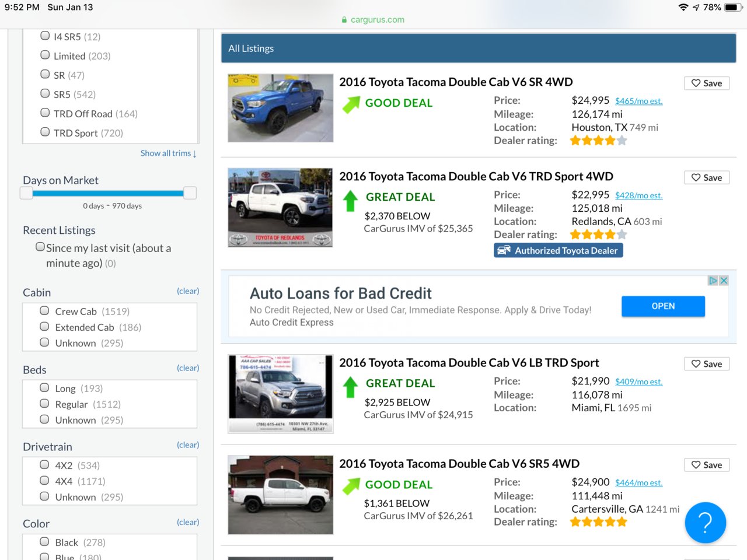The image size is (747, 560).
Task: Open the blue Tacoma SR 4WD photo
Action: [x=280, y=108]
